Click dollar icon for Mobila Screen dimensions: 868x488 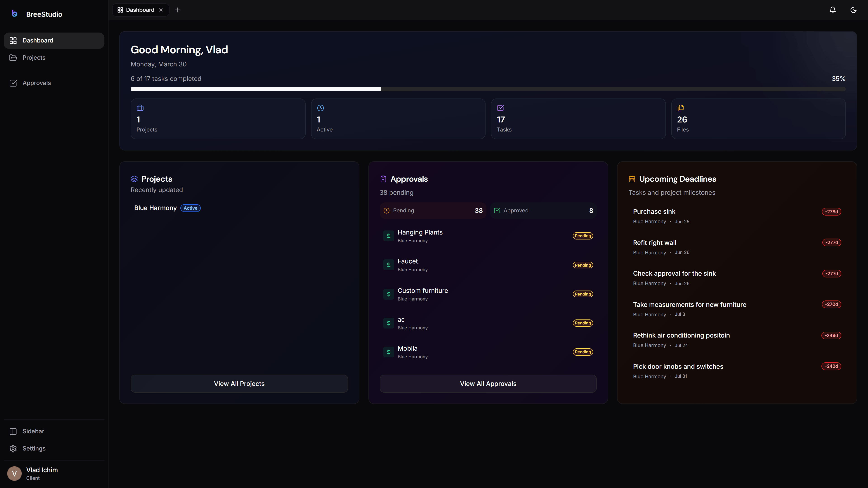coord(389,352)
